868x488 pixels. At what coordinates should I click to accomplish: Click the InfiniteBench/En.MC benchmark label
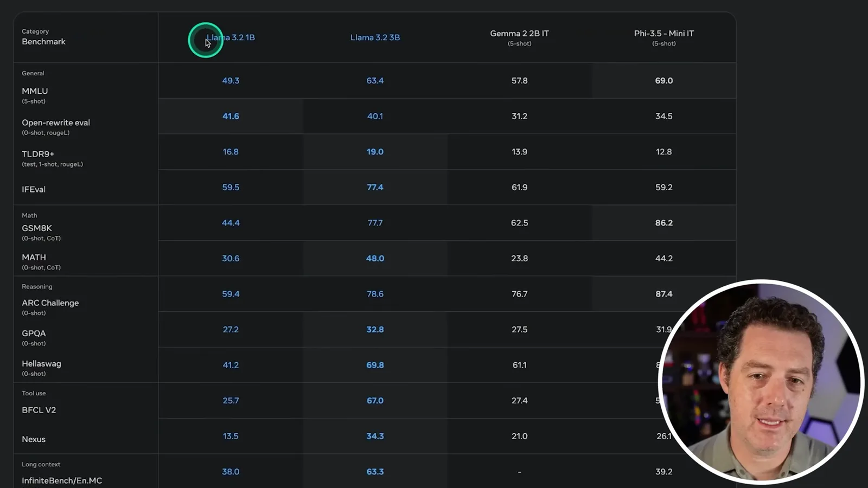[x=62, y=480]
